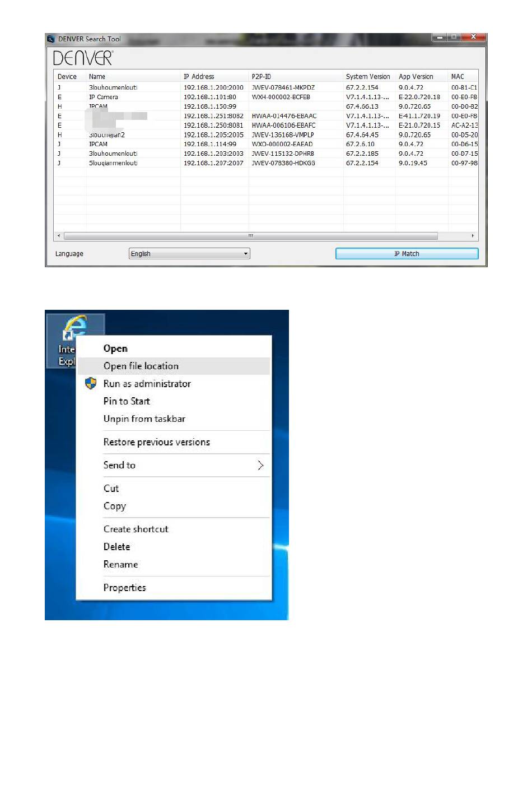The width and height of the screenshot is (532, 795).
Task: Click system version 67.2.2.185
Action: click(362, 154)
